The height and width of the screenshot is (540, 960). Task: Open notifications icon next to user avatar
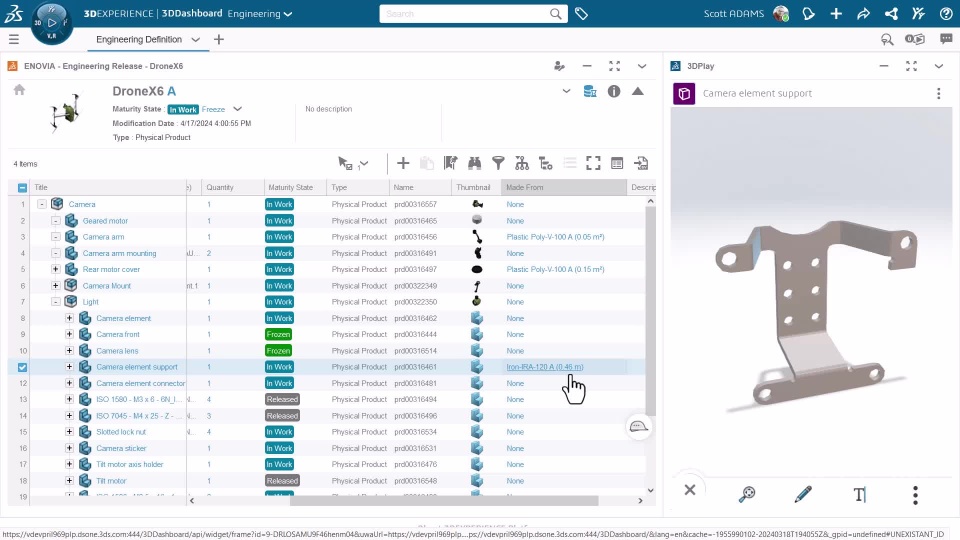coord(808,13)
